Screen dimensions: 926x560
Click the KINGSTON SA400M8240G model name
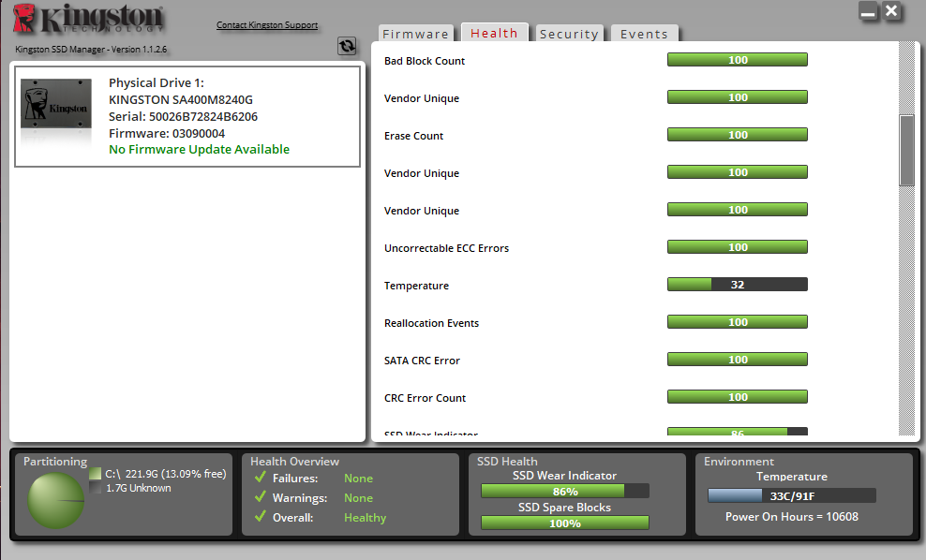pos(181,99)
